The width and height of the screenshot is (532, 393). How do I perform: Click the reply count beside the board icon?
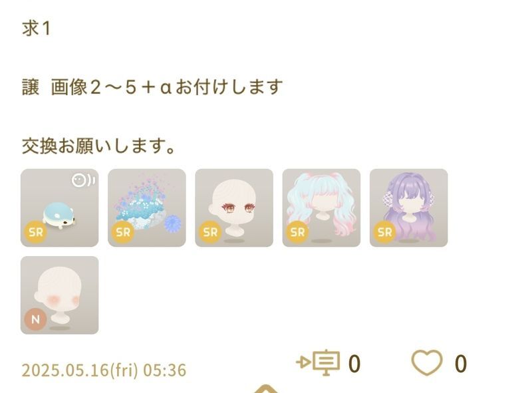coord(354,364)
